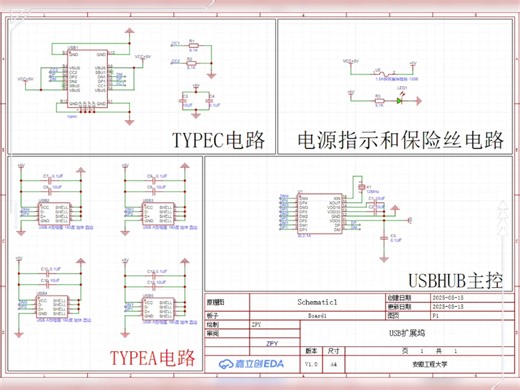
Task: Select the 10uF capacitor above USB2
Action: (x=50, y=191)
